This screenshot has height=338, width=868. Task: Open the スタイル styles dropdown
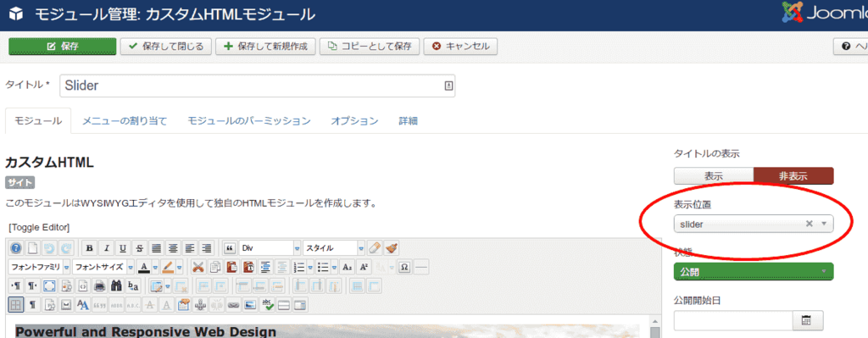[334, 248]
